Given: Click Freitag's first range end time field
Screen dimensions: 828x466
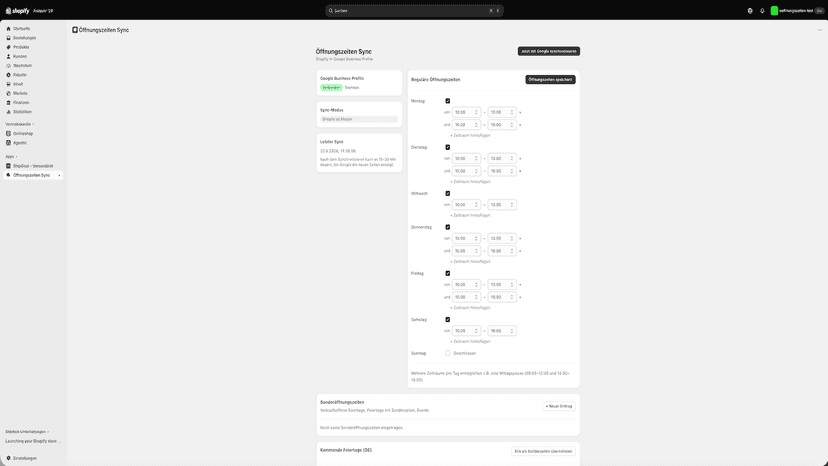Looking at the screenshot, I should click(x=502, y=285).
